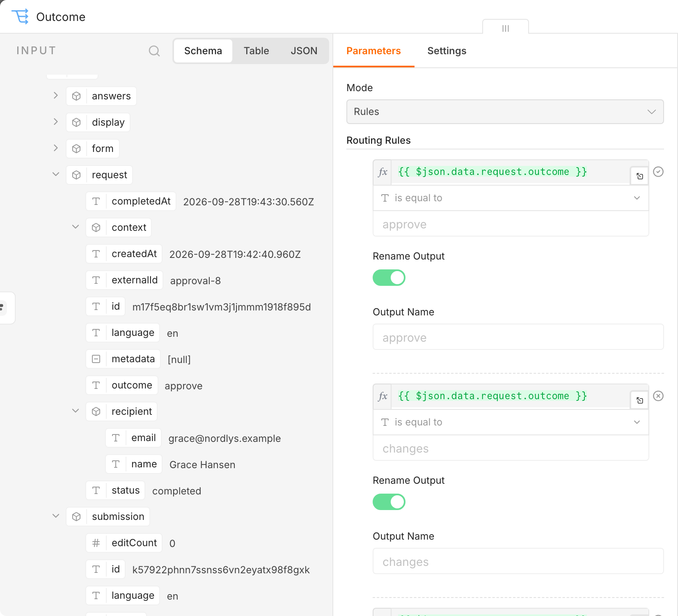Image resolution: width=678 pixels, height=616 pixels.
Task: Open operator dropdown above approve value
Action: coord(511,198)
